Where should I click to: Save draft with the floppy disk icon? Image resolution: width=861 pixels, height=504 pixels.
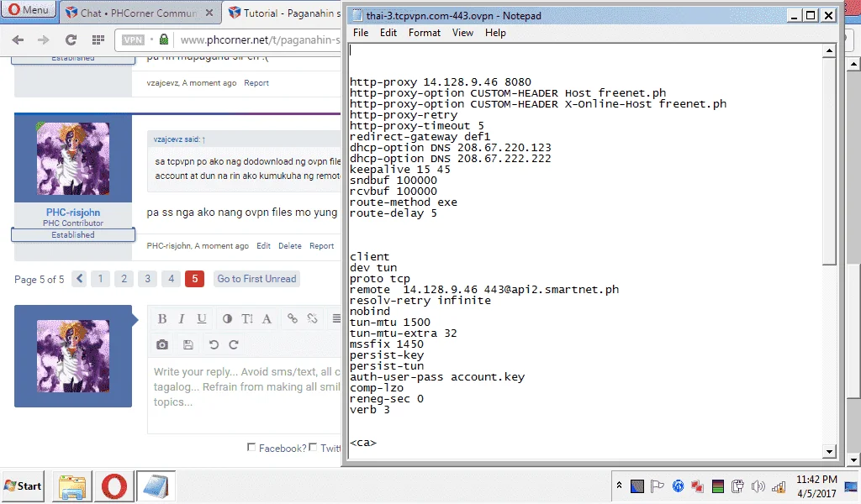188,344
